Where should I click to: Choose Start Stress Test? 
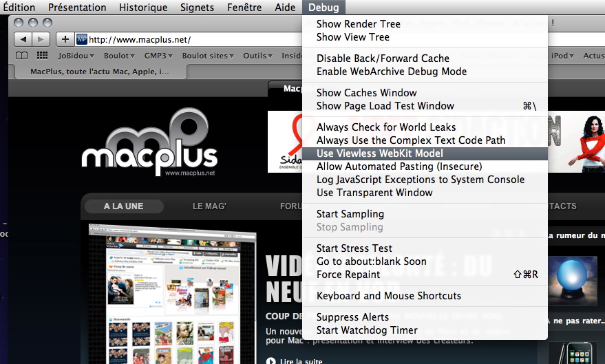point(425,248)
